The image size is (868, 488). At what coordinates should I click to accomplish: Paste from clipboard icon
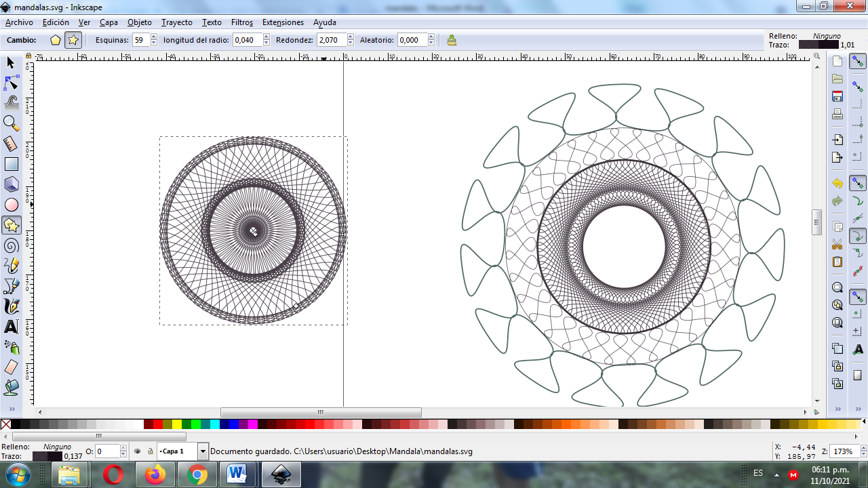tap(837, 262)
